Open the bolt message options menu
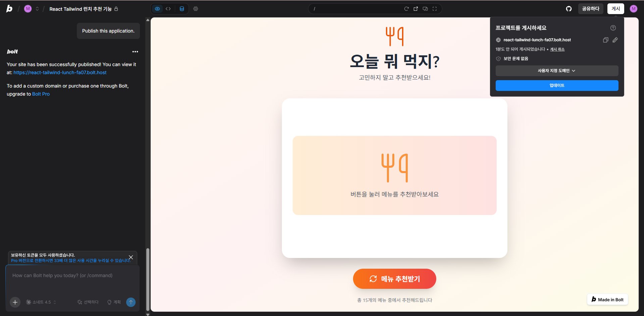Viewport: 644px width, 316px height. pos(135,52)
